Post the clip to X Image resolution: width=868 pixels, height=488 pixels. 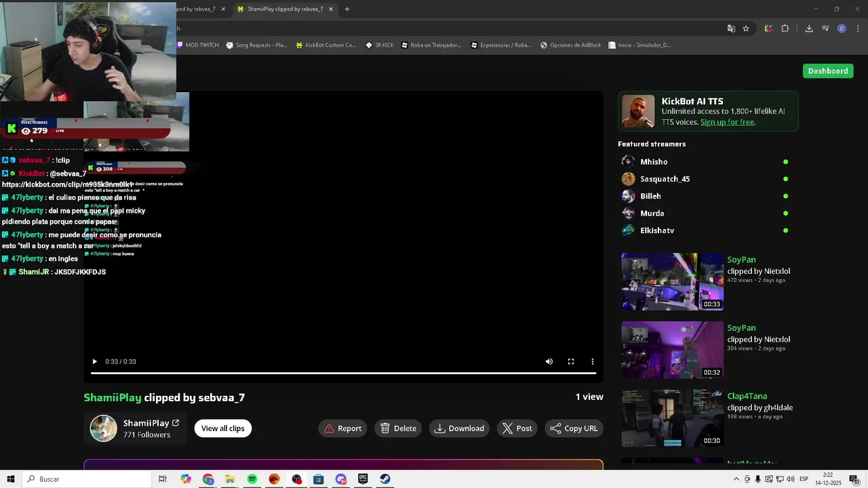coord(517,428)
